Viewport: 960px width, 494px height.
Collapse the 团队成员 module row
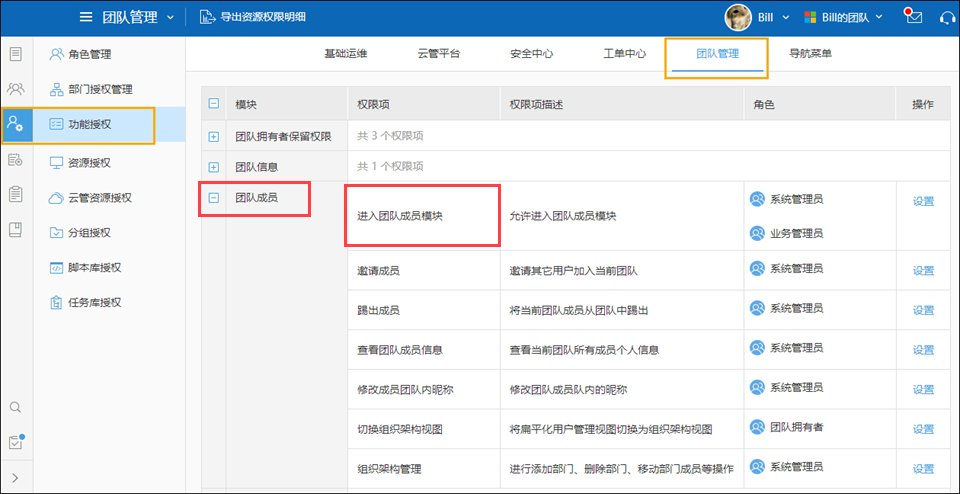(x=213, y=198)
